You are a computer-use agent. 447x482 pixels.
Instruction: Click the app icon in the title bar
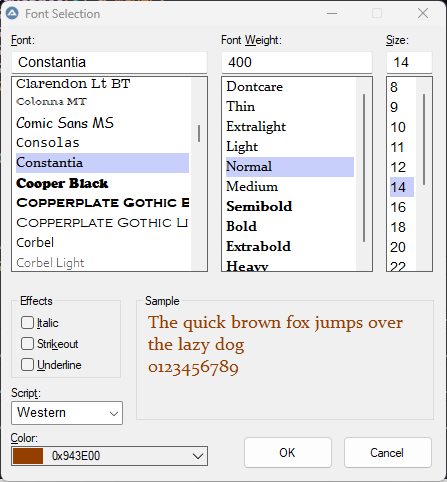(12, 13)
